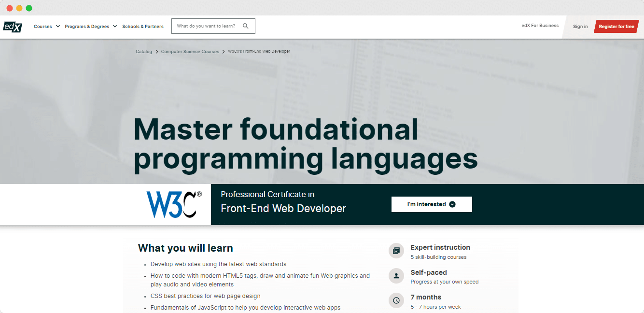
Task: Click the 'How to code with modern HTML5 tags' bullet
Action: [260, 280]
